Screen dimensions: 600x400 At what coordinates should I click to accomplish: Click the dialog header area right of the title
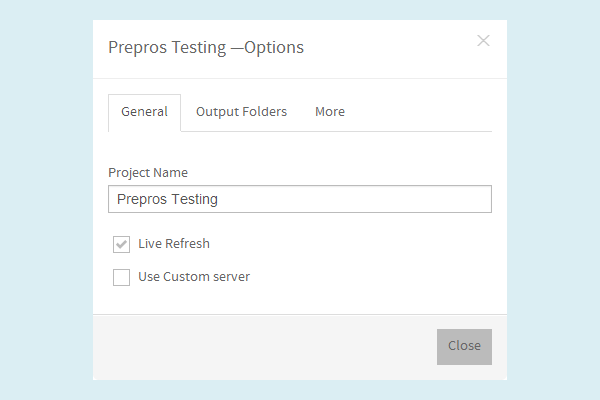tap(390, 47)
